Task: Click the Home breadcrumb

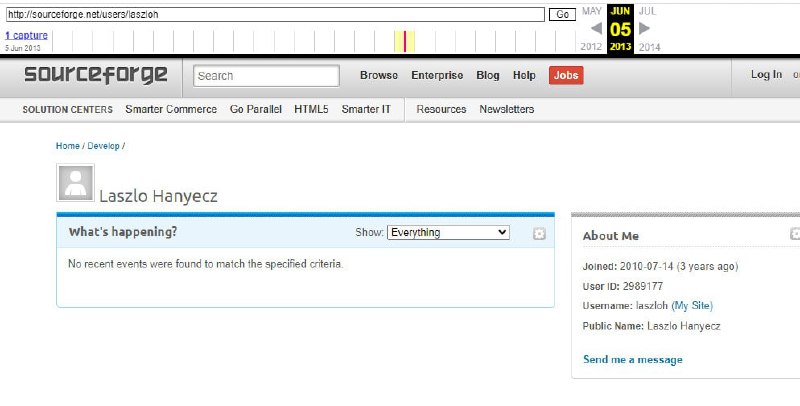Action: [68, 146]
